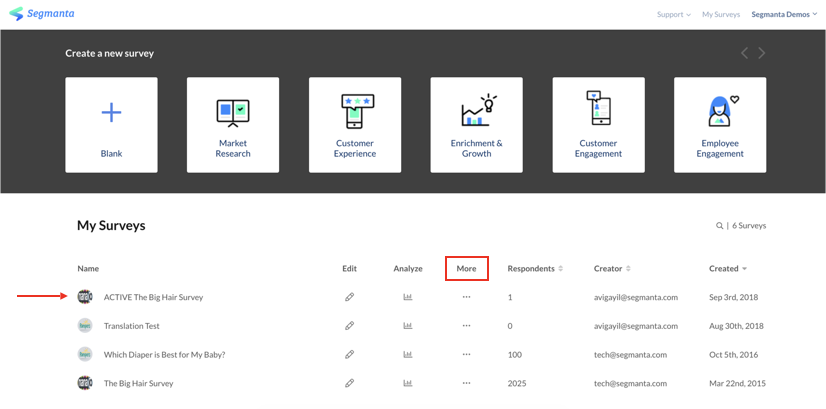Open The Big Hair Survey created Mar 22nd, 2015

coord(139,383)
